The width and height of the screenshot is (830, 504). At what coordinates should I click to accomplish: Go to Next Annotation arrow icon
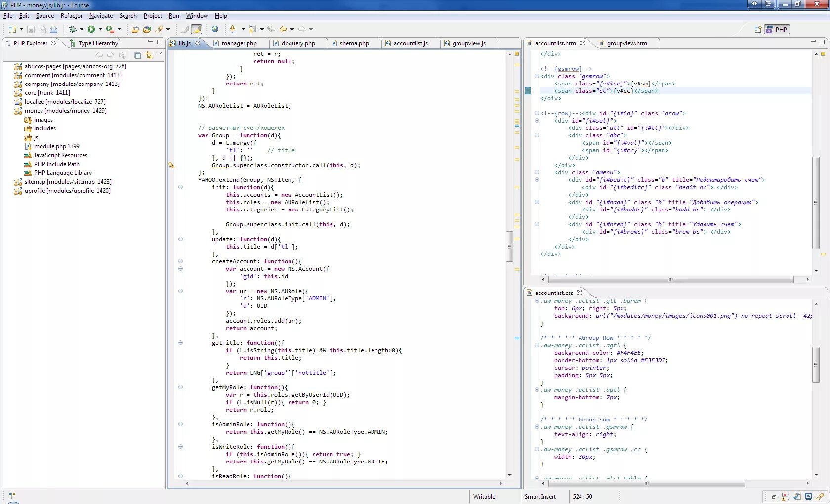click(x=233, y=30)
